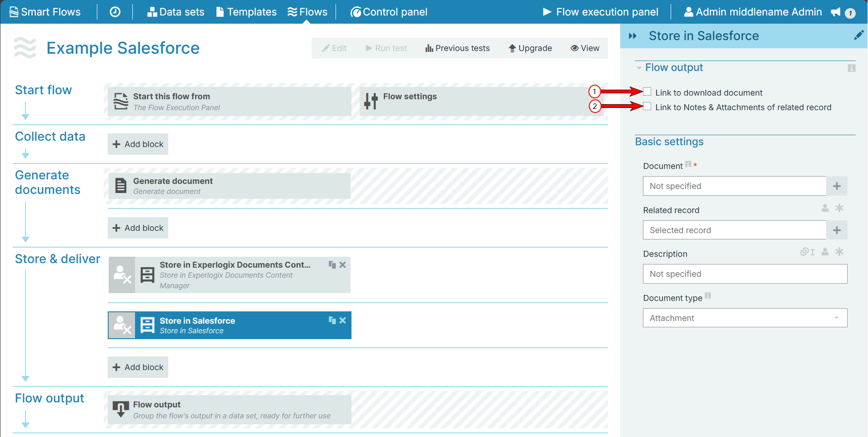Click Add block in Collect data

click(138, 144)
